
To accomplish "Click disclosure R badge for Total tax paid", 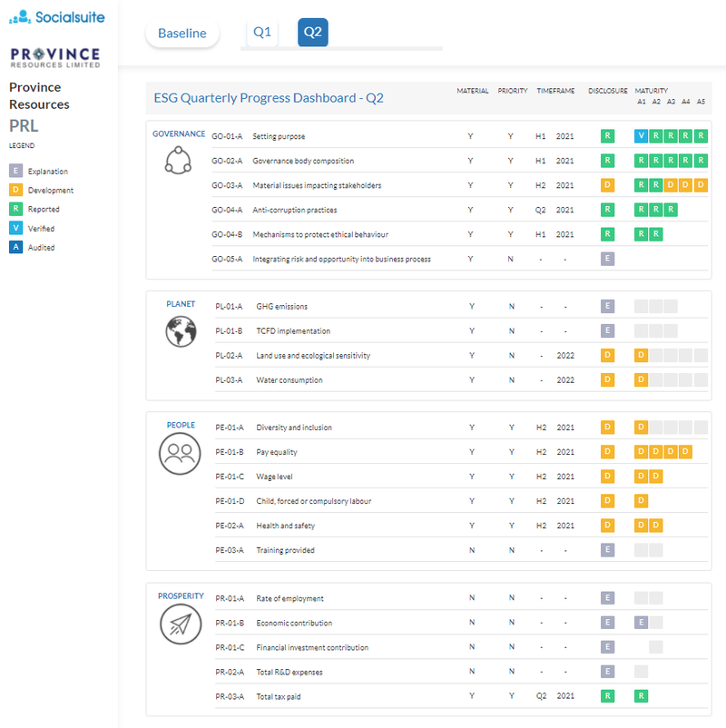I will [607, 695].
